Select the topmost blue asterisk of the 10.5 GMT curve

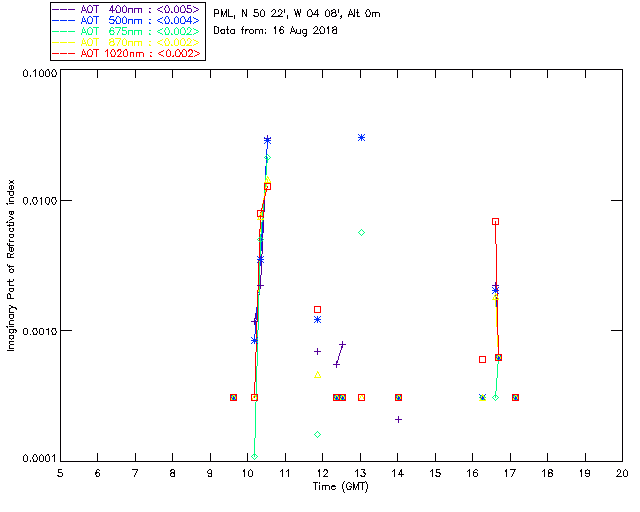pos(267,140)
